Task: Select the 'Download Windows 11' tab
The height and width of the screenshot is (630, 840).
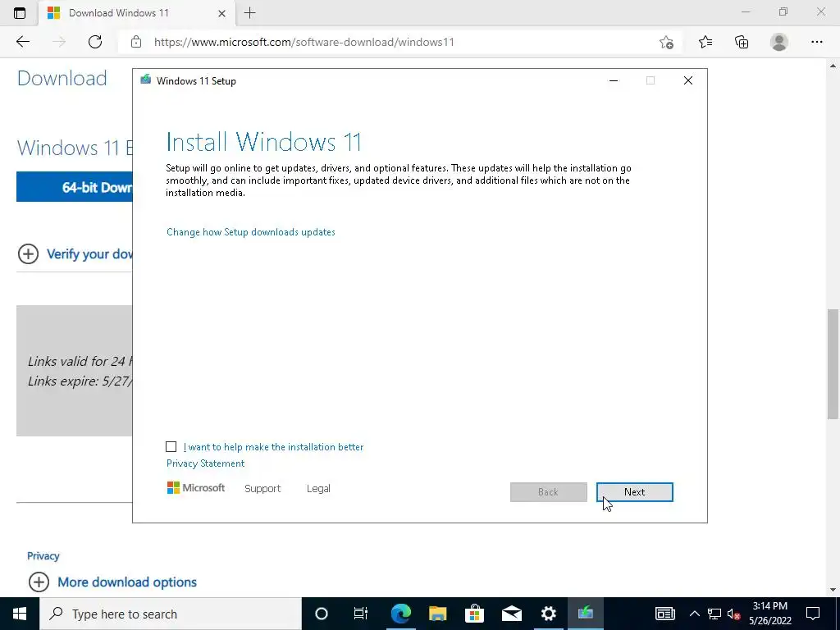Action: click(x=137, y=13)
